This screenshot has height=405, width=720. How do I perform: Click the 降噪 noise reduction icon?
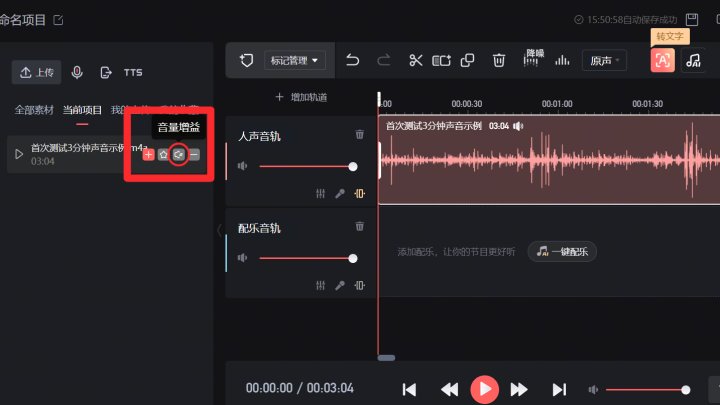[x=534, y=59]
